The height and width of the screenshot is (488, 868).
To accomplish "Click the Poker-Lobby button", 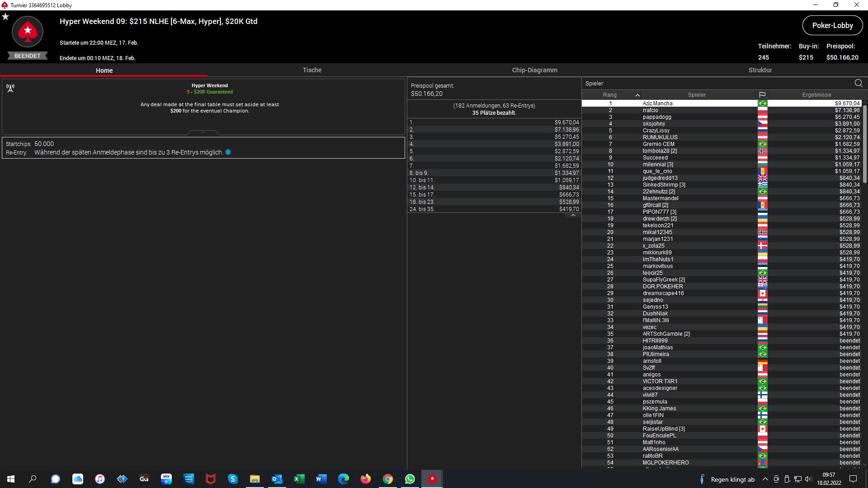I will pyautogui.click(x=832, y=25).
